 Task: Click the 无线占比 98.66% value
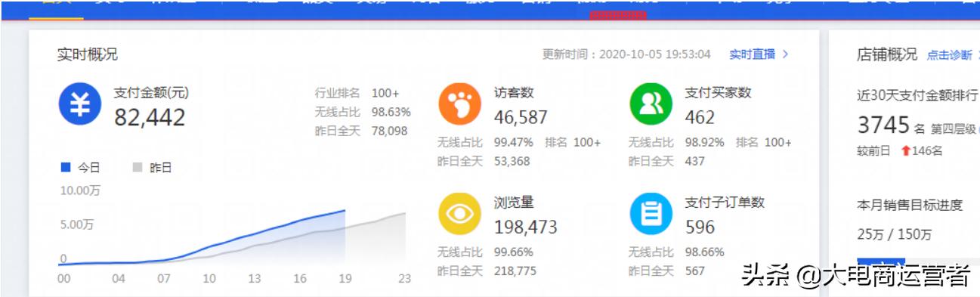click(704, 252)
